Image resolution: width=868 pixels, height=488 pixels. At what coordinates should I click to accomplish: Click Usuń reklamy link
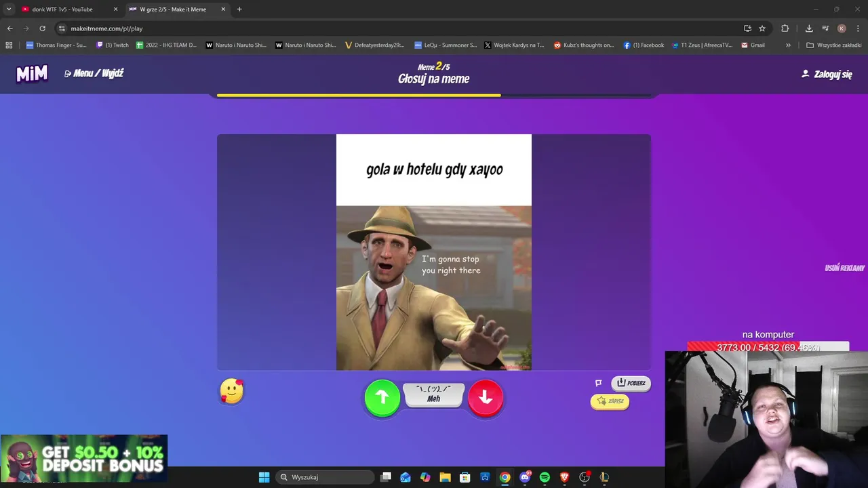point(844,268)
